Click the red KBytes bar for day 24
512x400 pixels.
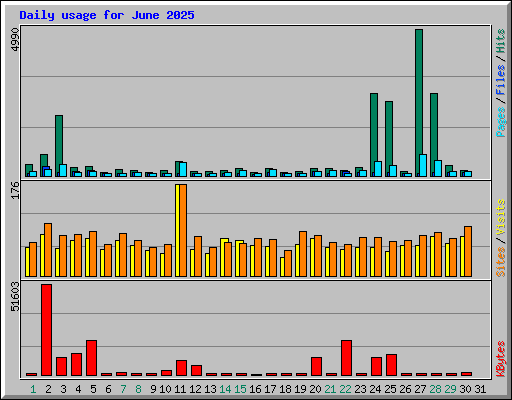[376, 366]
